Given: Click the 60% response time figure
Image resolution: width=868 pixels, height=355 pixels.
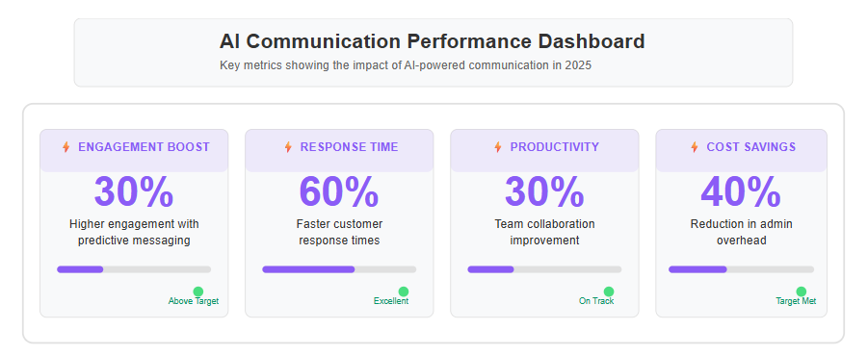Looking at the screenshot, I should (x=339, y=191).
